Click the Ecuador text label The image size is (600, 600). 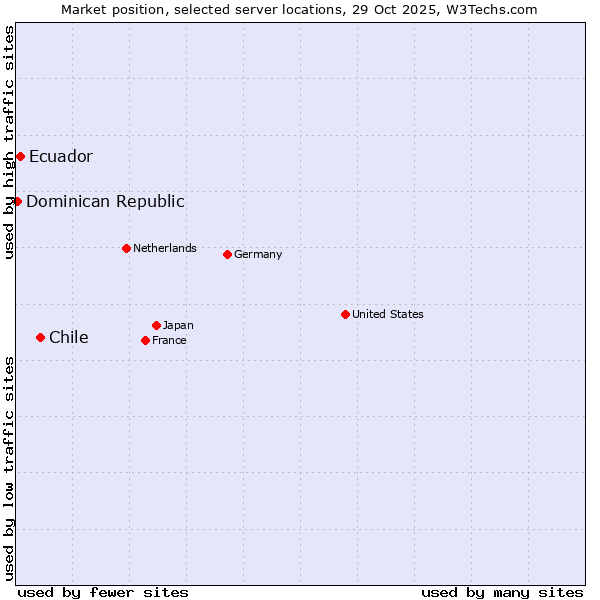61,156
